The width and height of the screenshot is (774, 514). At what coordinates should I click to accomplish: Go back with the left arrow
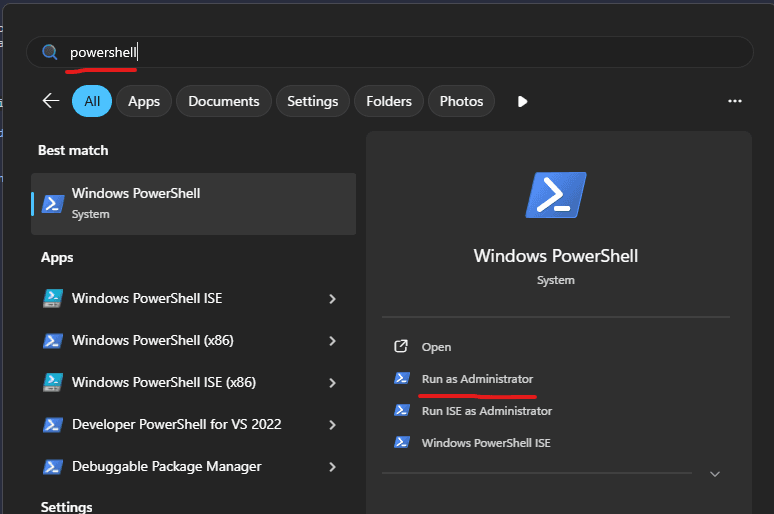(x=51, y=101)
